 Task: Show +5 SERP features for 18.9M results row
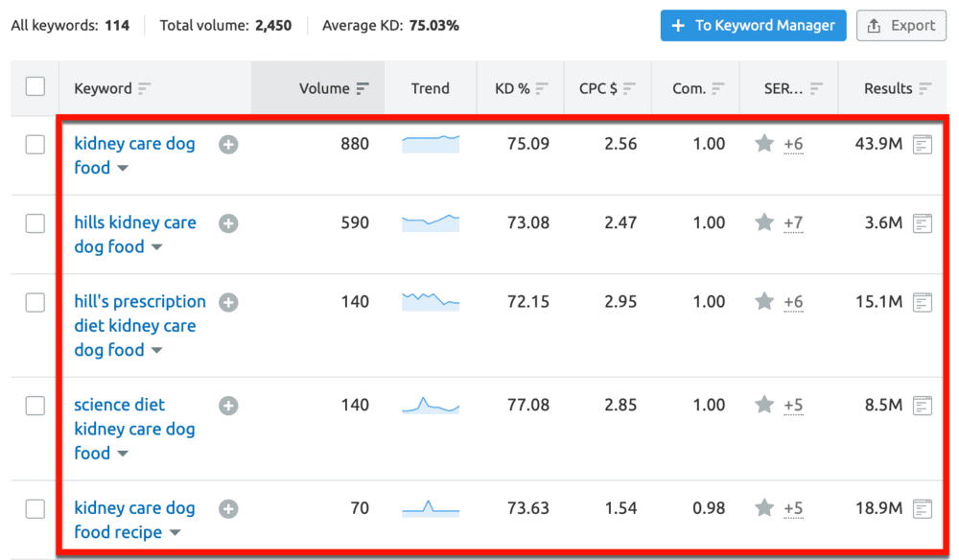[x=793, y=508]
